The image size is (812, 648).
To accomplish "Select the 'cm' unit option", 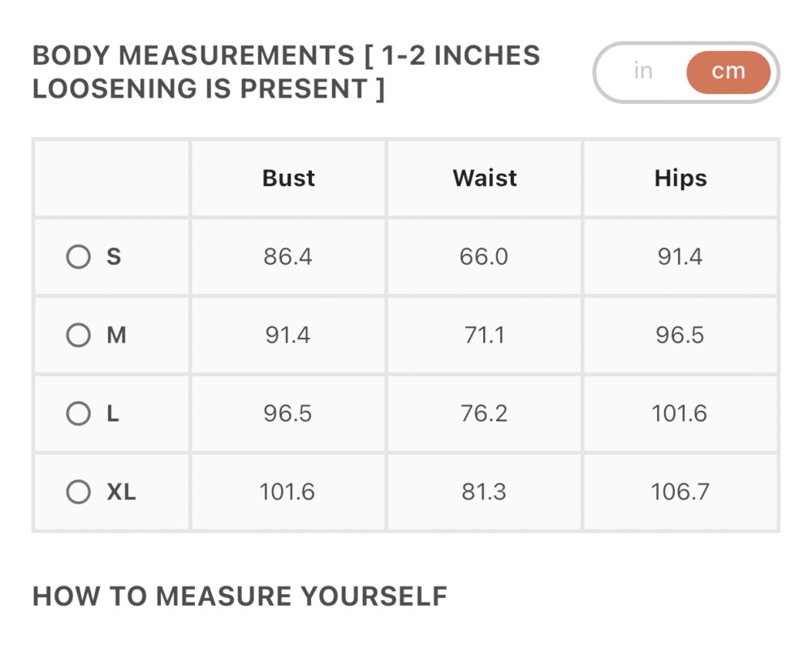I will tap(728, 72).
